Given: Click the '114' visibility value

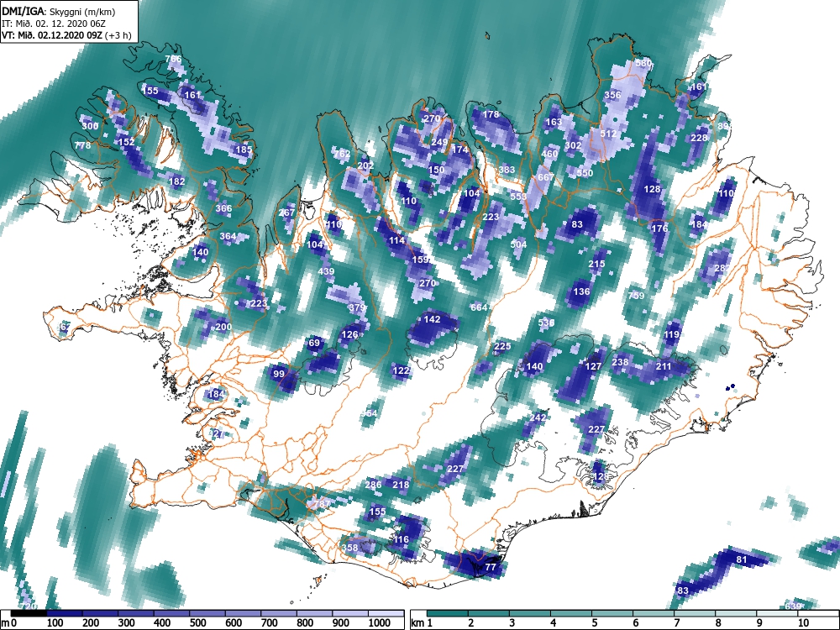Looking at the screenshot, I should coord(396,240).
